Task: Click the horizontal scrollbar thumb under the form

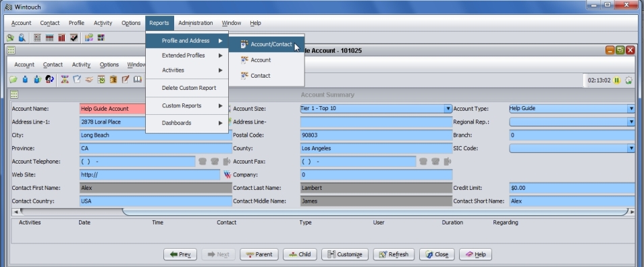Action: pos(375,212)
